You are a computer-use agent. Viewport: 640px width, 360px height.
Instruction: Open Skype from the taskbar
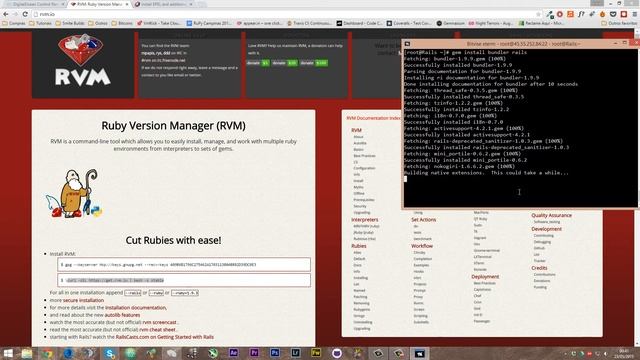(x=109, y=353)
